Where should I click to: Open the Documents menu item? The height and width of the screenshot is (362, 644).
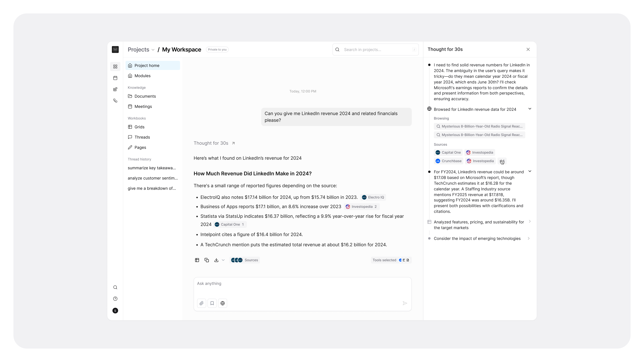tap(145, 96)
